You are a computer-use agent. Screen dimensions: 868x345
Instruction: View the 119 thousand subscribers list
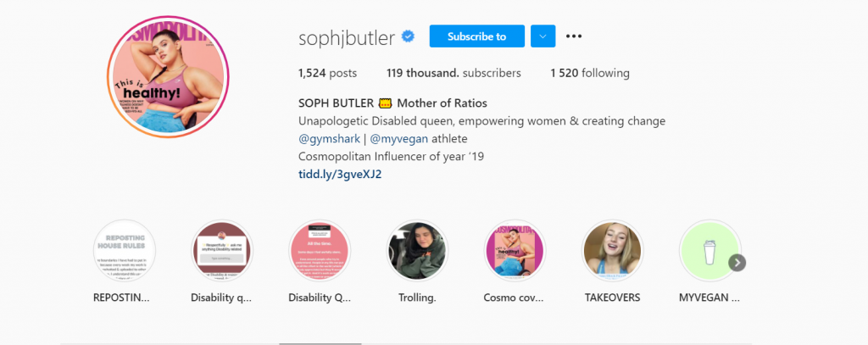[x=453, y=73]
